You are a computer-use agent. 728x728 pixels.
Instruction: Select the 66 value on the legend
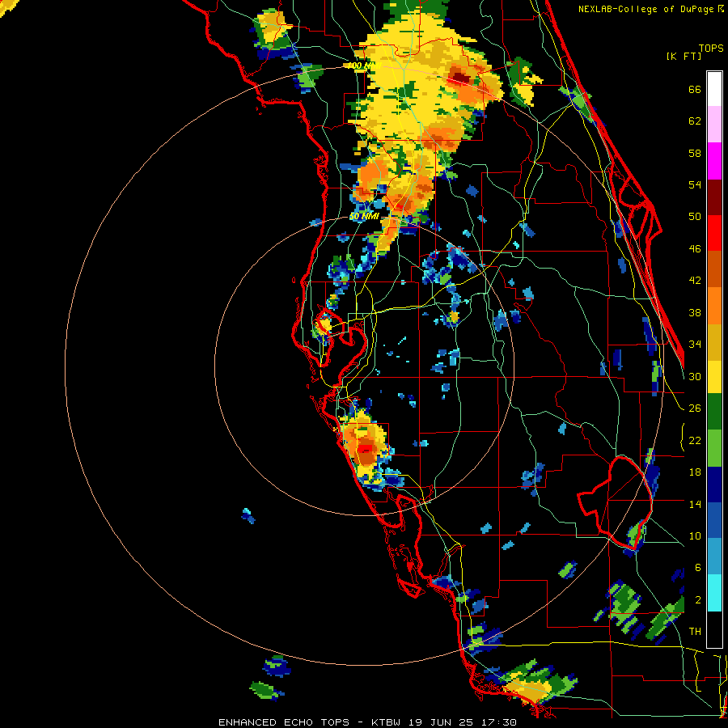[695, 90]
